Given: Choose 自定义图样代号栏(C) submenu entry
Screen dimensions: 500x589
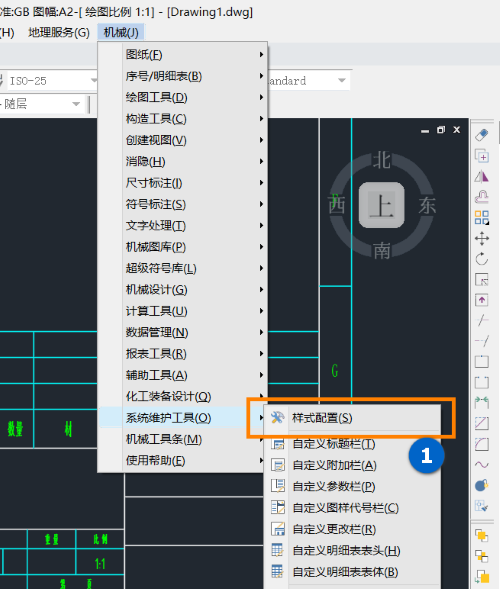Looking at the screenshot, I should (352, 508).
